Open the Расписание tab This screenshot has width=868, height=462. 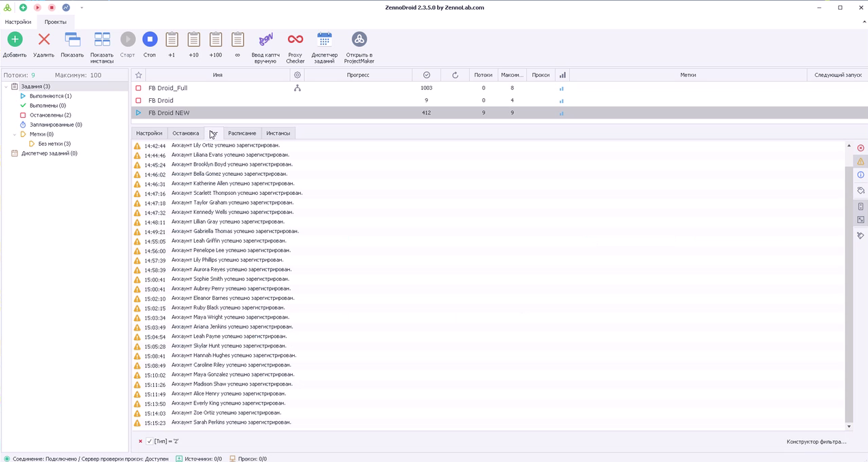coord(242,133)
